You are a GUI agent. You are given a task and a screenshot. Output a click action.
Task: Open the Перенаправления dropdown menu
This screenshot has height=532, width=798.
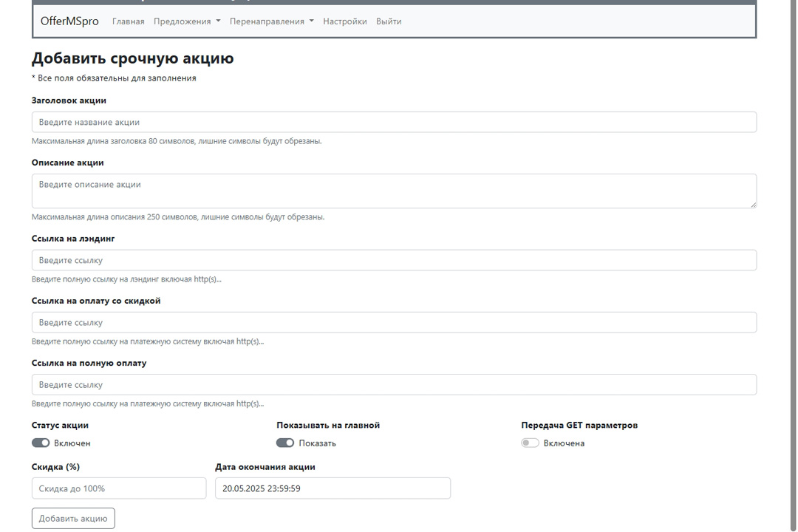click(272, 21)
